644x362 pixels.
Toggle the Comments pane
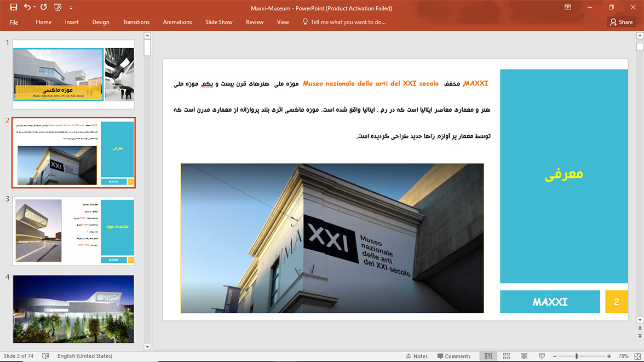(x=454, y=356)
